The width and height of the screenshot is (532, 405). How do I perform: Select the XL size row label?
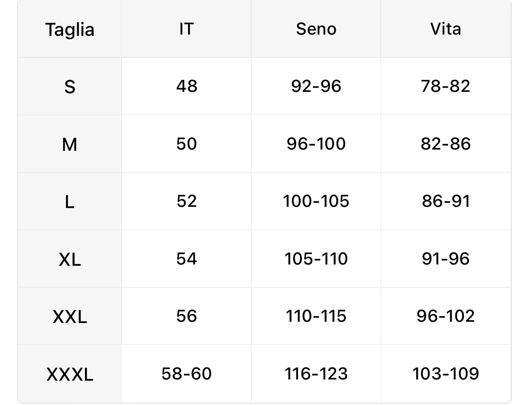coord(70,259)
